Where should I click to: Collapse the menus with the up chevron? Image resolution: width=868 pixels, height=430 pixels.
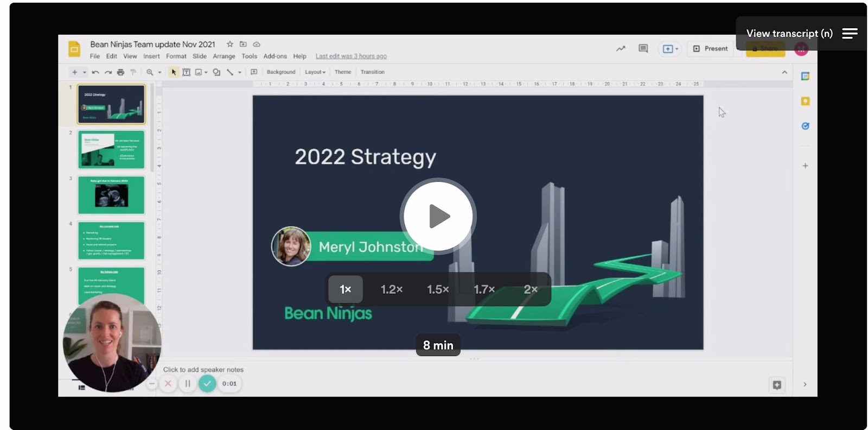click(784, 72)
